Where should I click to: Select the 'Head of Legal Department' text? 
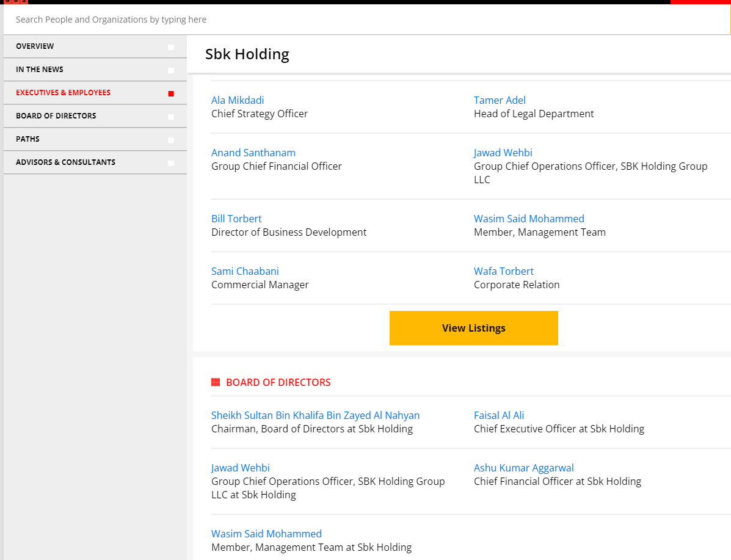tap(534, 114)
